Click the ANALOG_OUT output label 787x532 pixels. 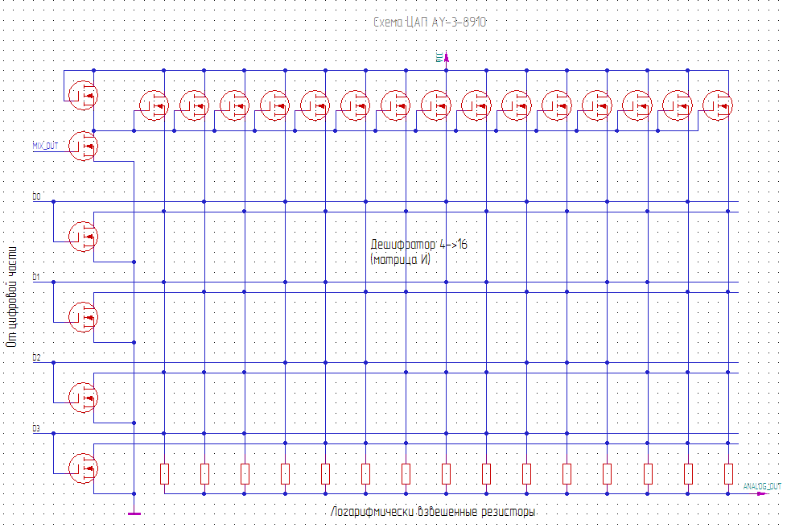760,486
